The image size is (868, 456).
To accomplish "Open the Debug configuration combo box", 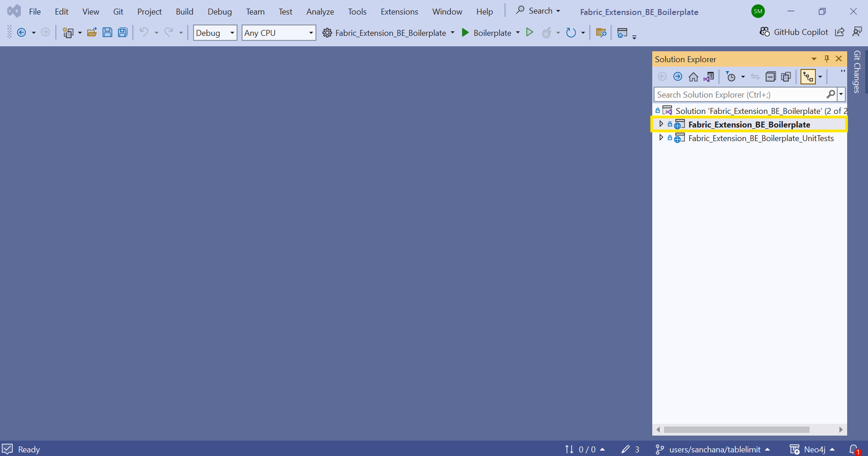I will pyautogui.click(x=215, y=33).
